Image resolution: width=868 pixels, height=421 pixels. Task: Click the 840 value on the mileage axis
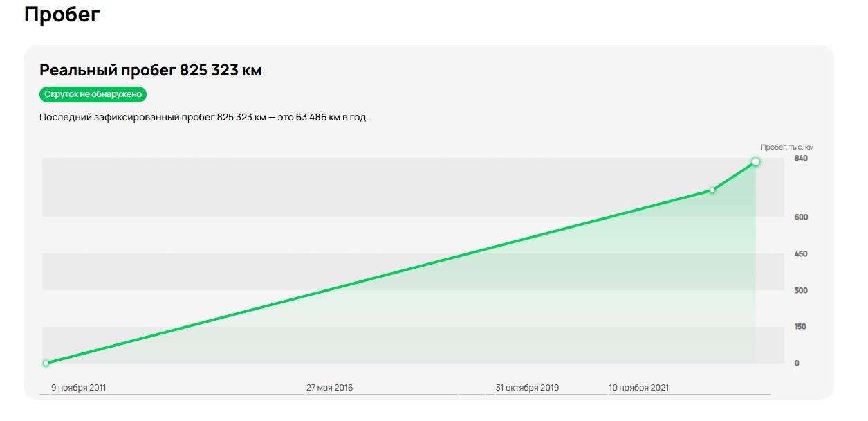tap(801, 159)
